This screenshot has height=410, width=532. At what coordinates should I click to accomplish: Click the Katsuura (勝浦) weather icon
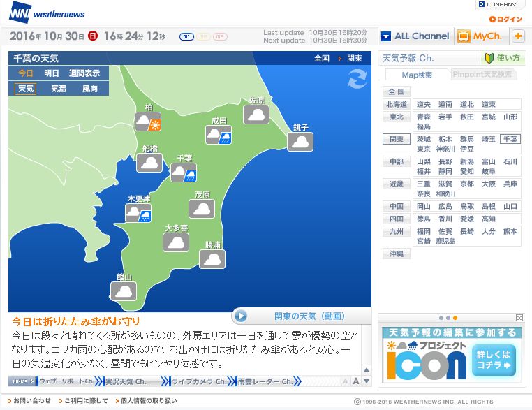click(212, 259)
